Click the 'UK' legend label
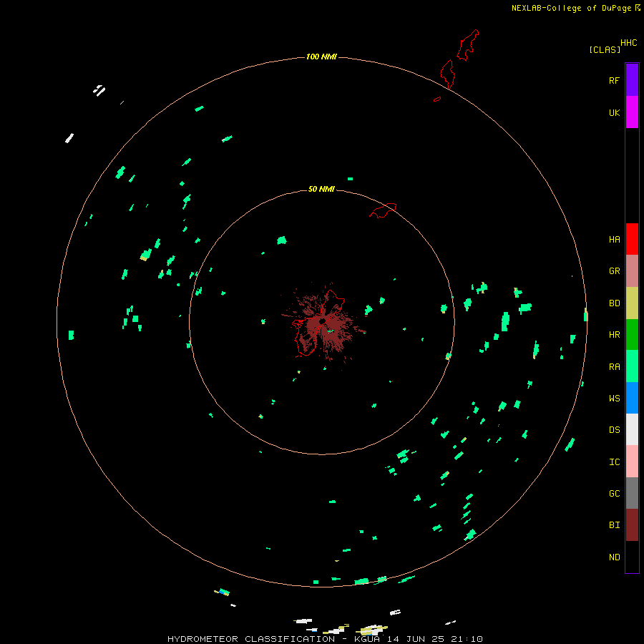 [614, 112]
